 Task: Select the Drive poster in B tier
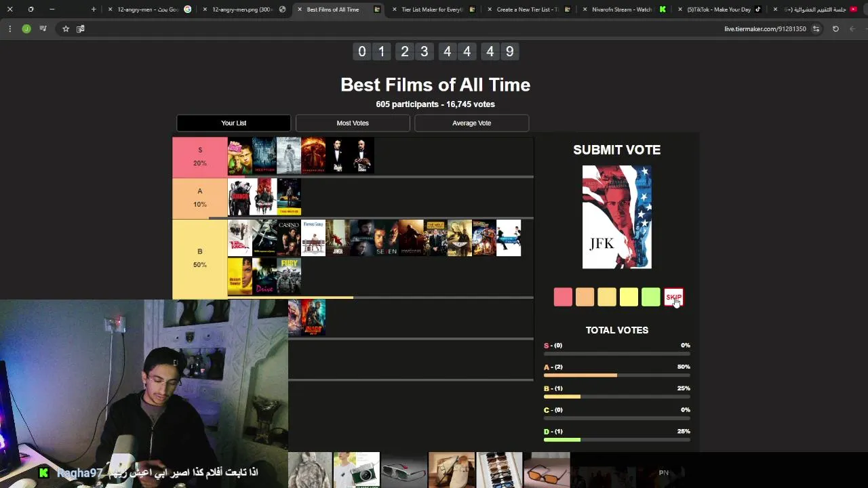[x=264, y=276]
